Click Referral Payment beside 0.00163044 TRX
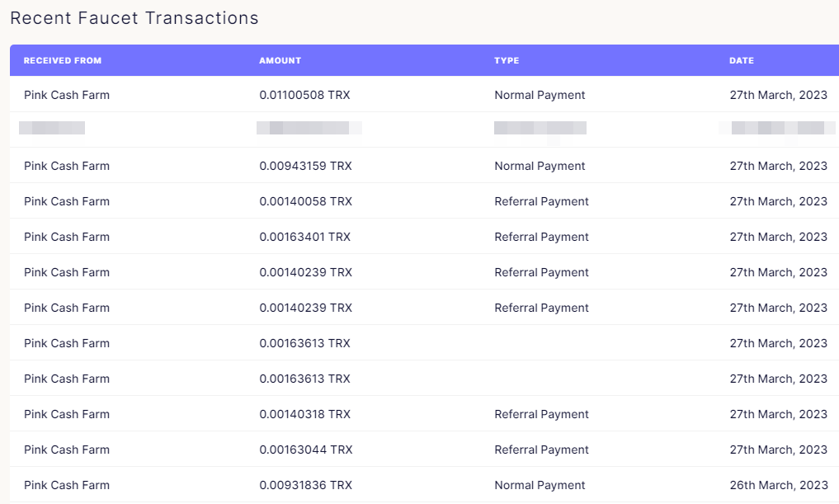839x504 pixels. pyautogui.click(x=541, y=450)
